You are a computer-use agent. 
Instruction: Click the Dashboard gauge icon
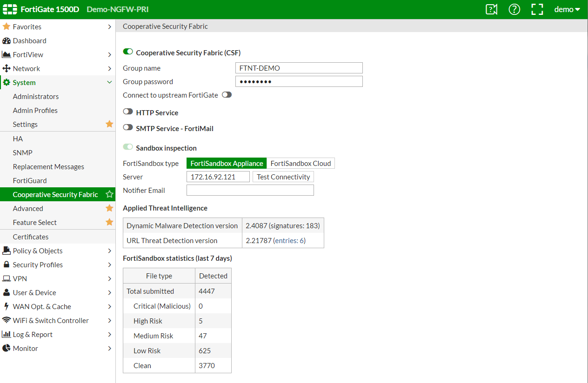coord(6,40)
